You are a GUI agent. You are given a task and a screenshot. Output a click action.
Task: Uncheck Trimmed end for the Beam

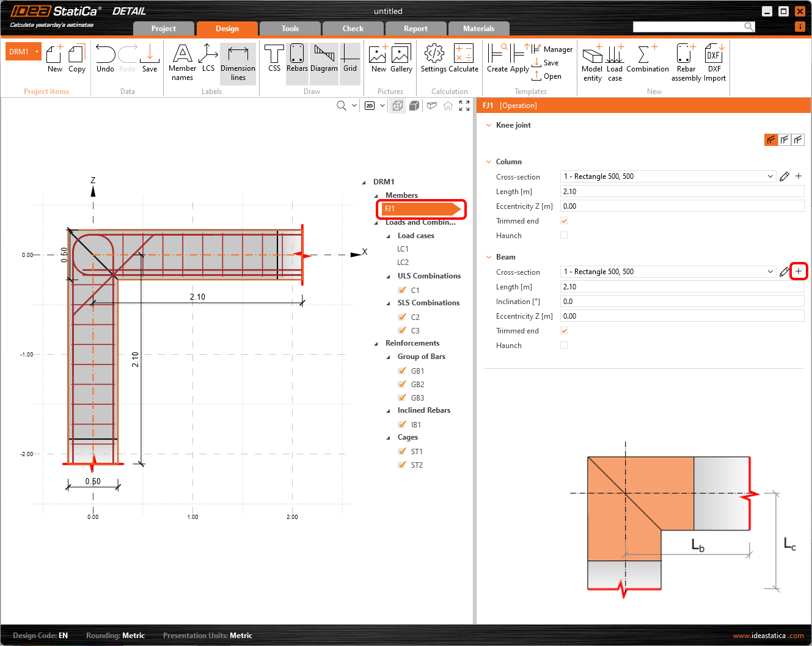564,330
